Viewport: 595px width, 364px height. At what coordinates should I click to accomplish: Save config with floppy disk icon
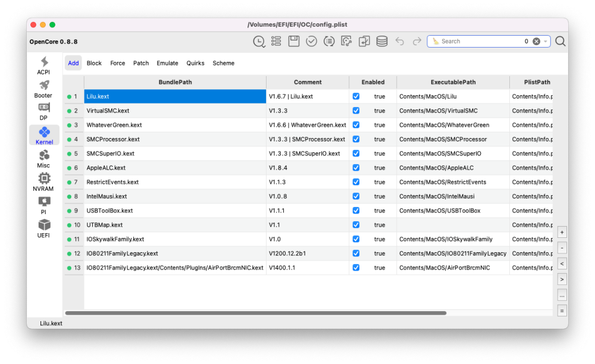click(294, 41)
